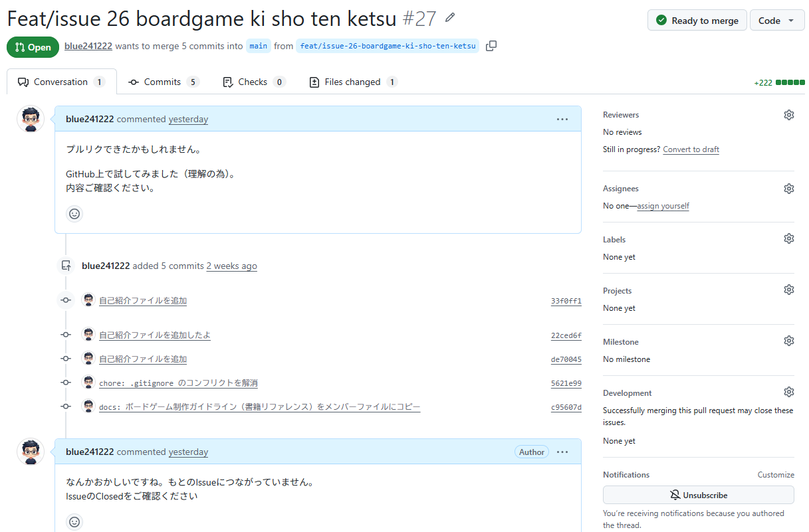Add emoji reaction to first comment
Screen dimensions: 809x532
pyautogui.click(x=74, y=214)
